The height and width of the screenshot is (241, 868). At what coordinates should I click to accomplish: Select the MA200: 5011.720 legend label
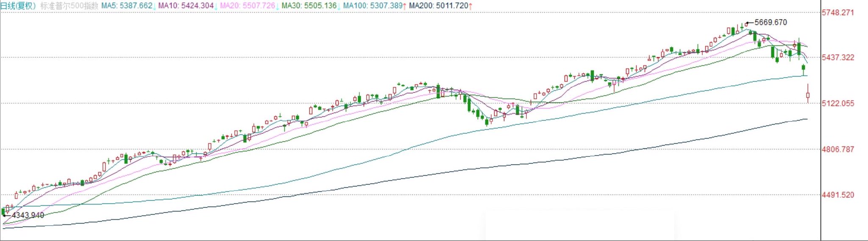pyautogui.click(x=438, y=6)
